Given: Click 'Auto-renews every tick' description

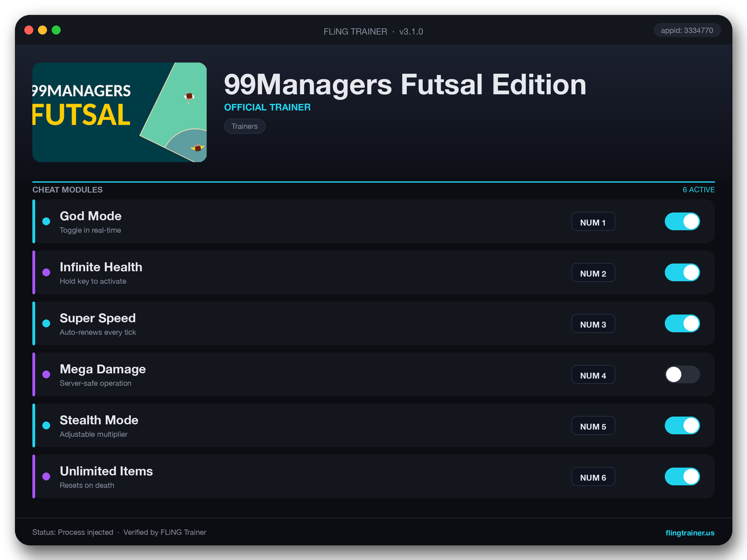Looking at the screenshot, I should pos(98,332).
